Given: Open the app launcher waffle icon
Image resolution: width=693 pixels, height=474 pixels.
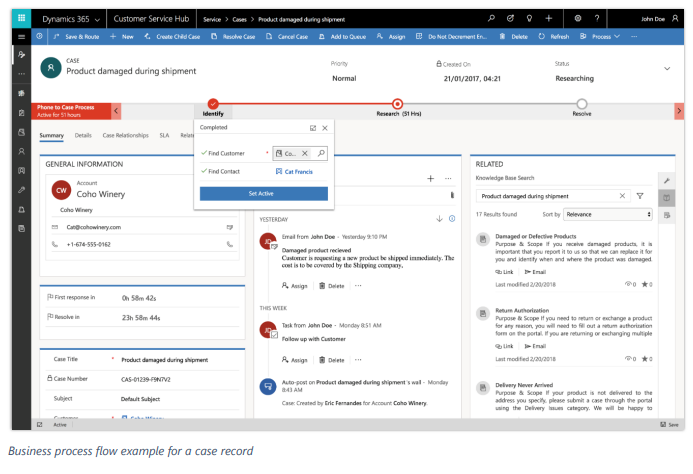Looking at the screenshot, I should [x=21, y=18].
